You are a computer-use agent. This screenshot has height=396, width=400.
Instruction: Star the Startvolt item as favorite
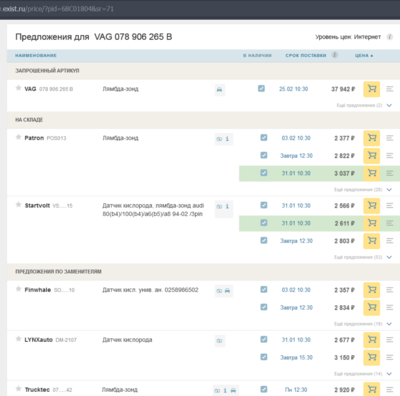pyautogui.click(x=18, y=205)
